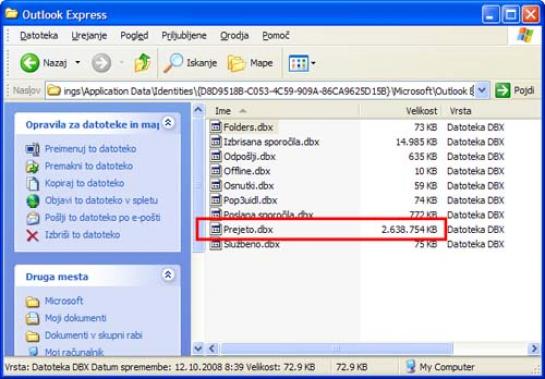
Task: Open the Priljubljene menu
Action: coord(184,35)
